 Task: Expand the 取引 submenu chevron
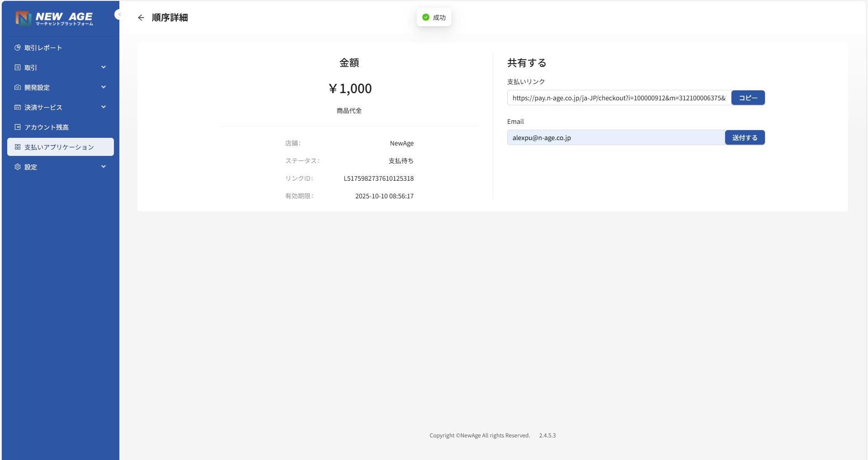(104, 67)
